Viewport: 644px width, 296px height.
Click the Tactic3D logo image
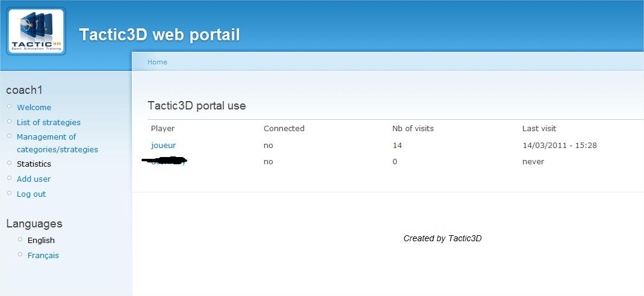coord(36,31)
